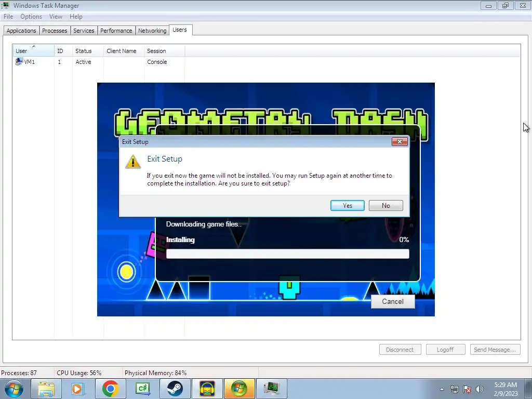
Task: Open Google Chrome from the taskbar
Action: (x=110, y=389)
